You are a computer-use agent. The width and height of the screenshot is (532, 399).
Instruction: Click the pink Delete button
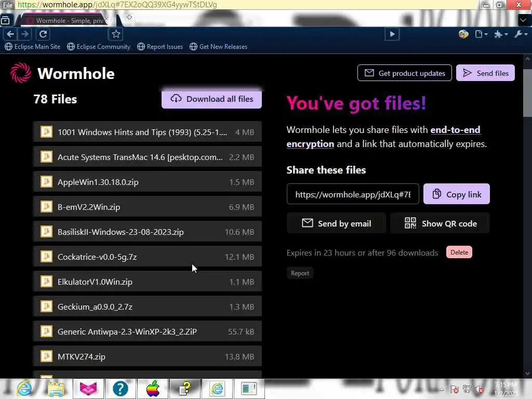459,252
